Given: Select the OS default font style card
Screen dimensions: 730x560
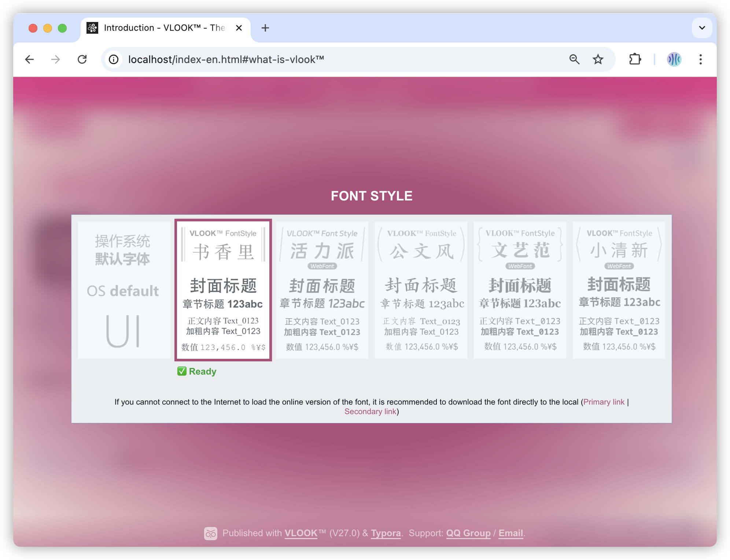Looking at the screenshot, I should 124,290.
